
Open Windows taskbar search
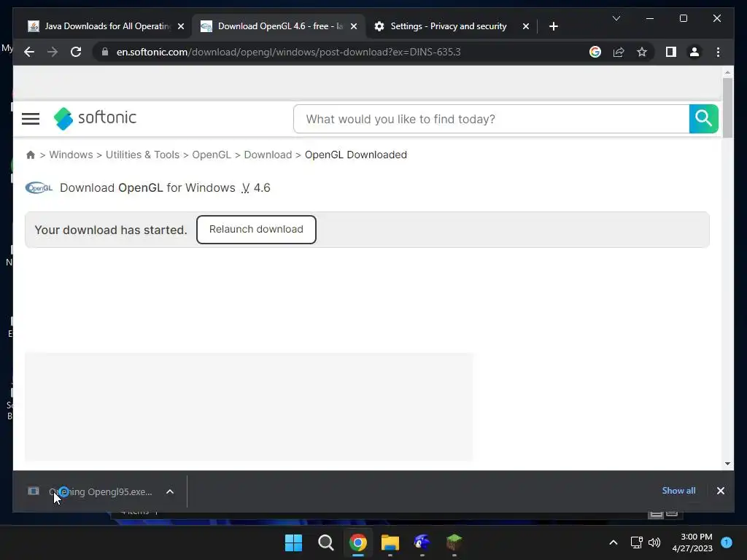point(326,542)
